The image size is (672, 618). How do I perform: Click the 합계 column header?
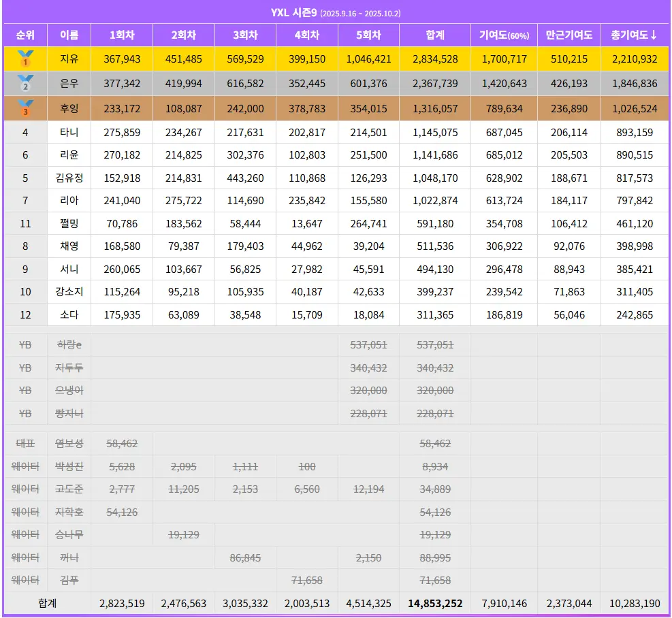pos(435,35)
